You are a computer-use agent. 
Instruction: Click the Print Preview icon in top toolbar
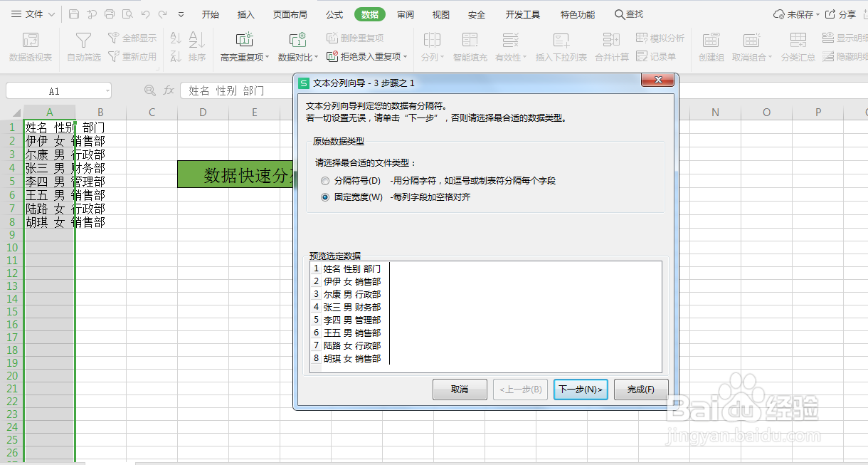[127, 14]
